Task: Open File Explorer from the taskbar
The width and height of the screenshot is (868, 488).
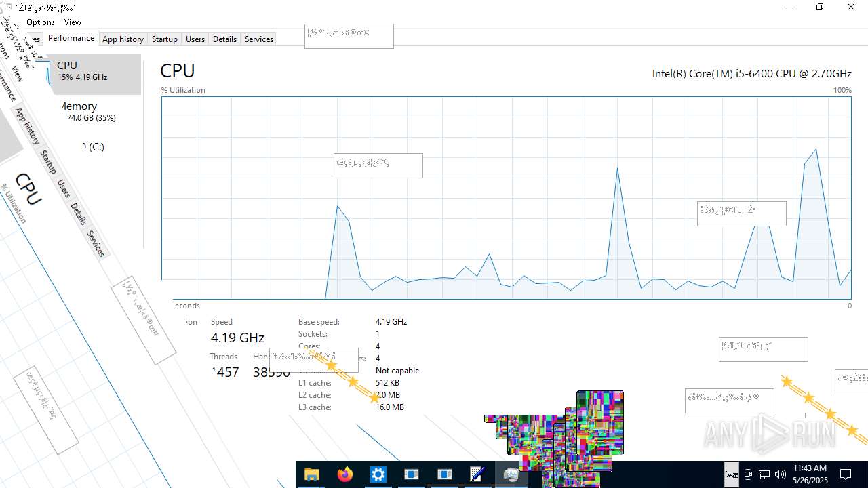Action: (x=311, y=474)
